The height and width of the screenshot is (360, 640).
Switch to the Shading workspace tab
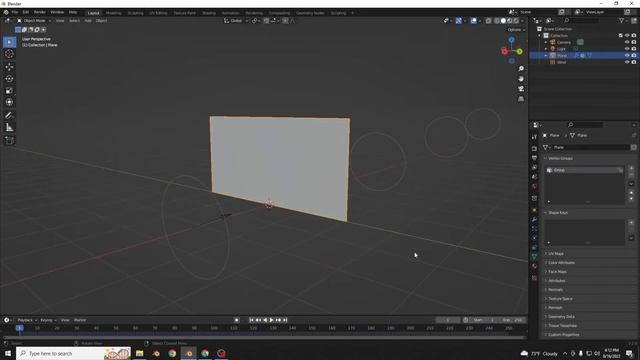click(x=209, y=13)
